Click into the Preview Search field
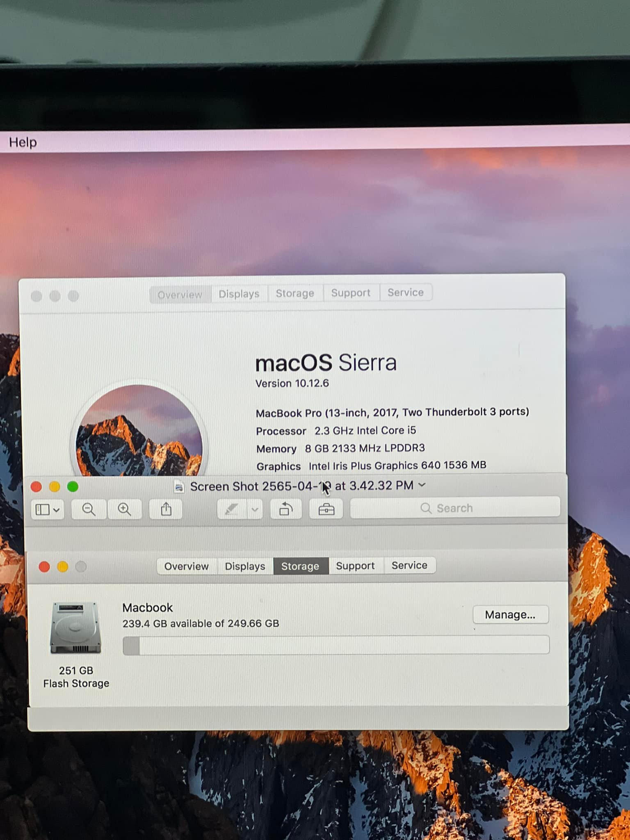630x840 pixels. coord(454,508)
